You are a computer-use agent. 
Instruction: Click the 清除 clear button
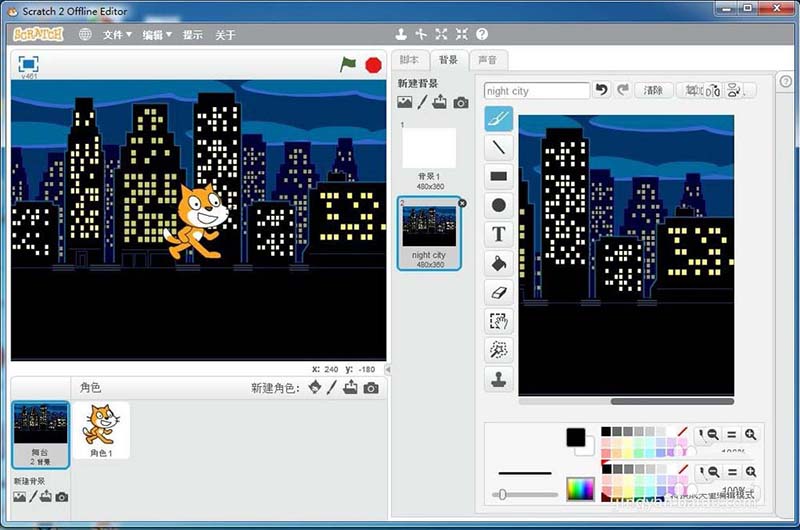[x=654, y=90]
